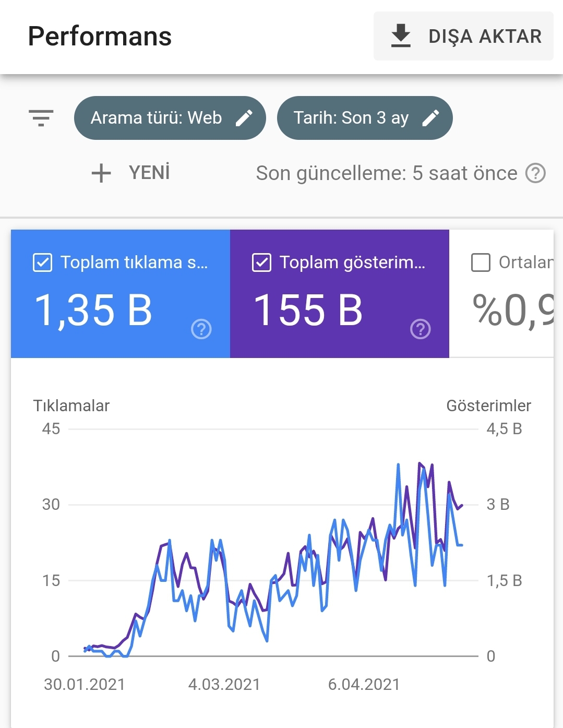Viewport: 563px width, 728px height.
Task: Click help icon in Toplam tıklama card
Action: point(201,329)
